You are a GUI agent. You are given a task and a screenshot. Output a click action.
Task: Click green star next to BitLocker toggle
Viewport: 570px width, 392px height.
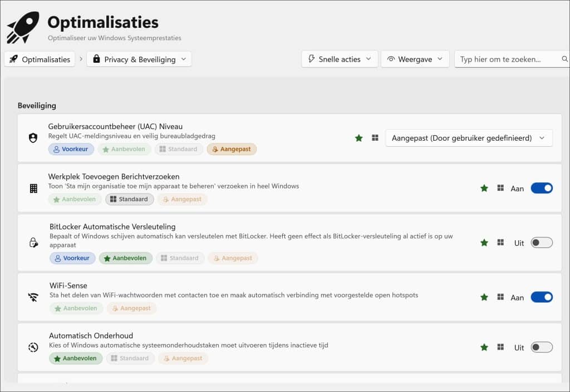484,242
